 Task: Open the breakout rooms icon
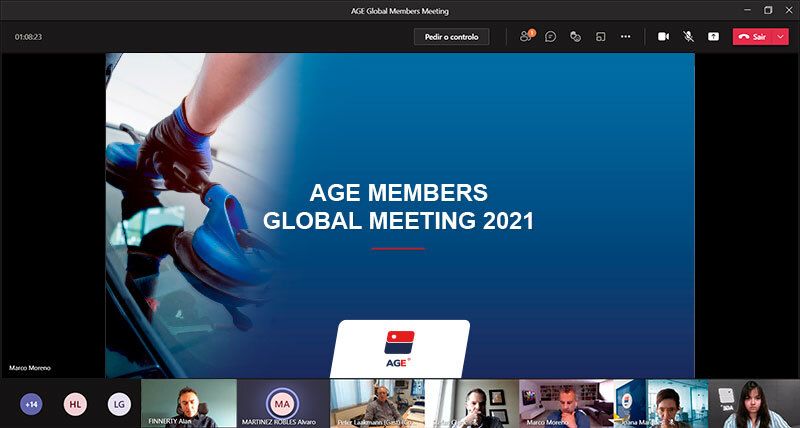(x=601, y=37)
